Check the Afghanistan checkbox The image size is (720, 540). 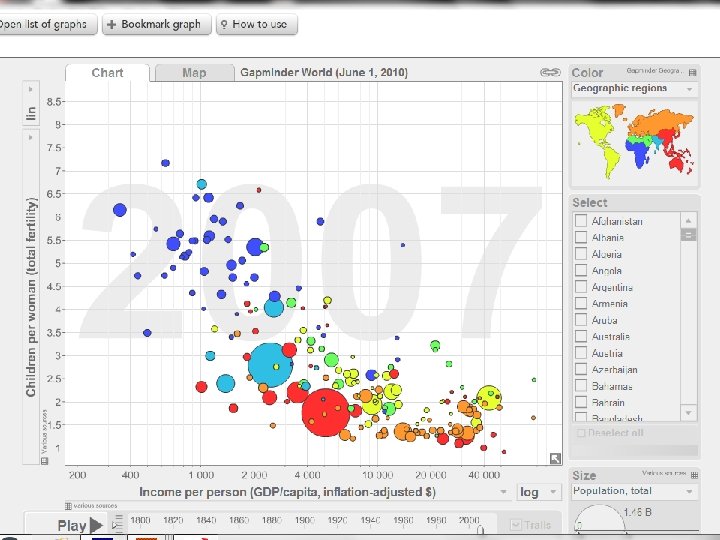tap(581, 221)
